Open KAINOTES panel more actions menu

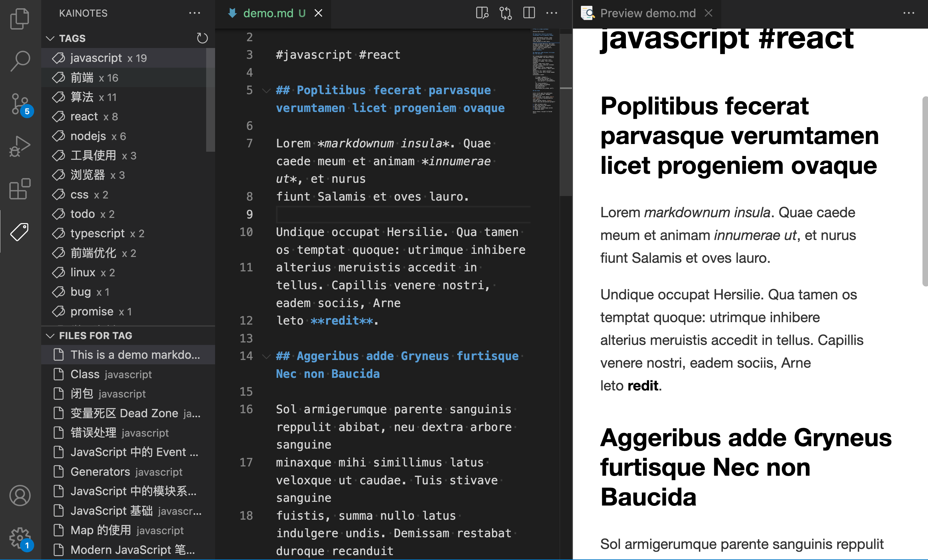[x=195, y=13]
